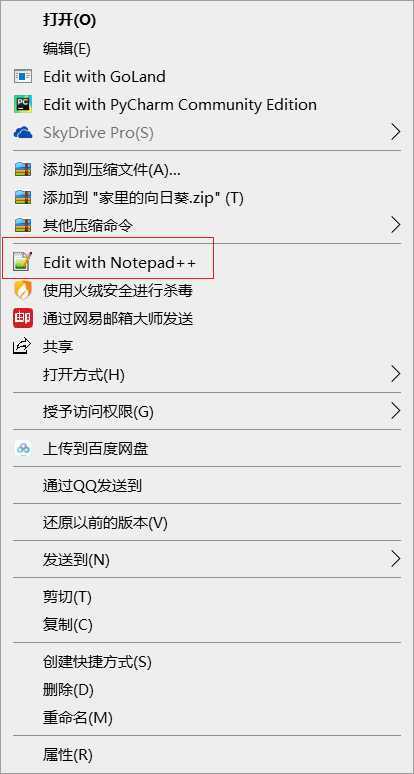
Task: Click the 网易邮箱大师 red icon
Action: (23, 318)
